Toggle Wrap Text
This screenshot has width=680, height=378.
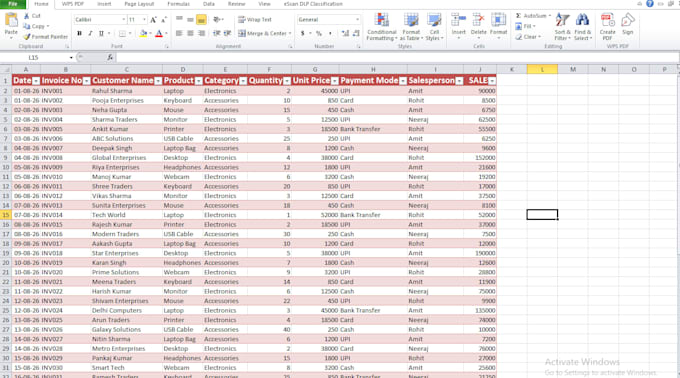pyautogui.click(x=255, y=20)
